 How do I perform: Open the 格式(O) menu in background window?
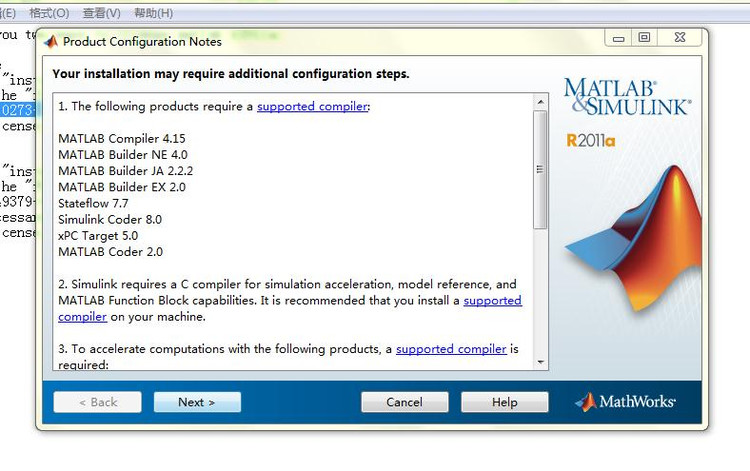point(49,13)
